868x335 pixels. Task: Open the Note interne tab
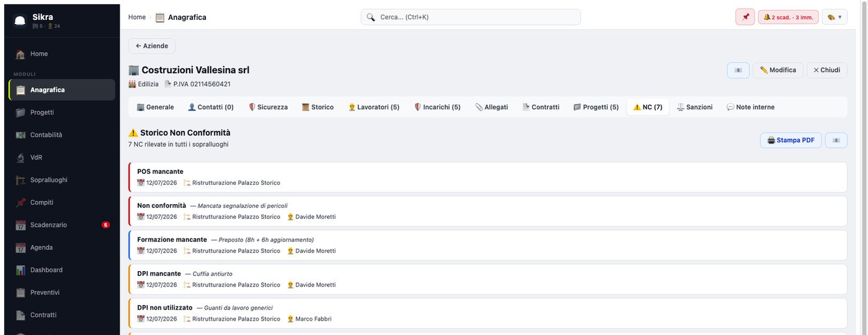coord(750,107)
